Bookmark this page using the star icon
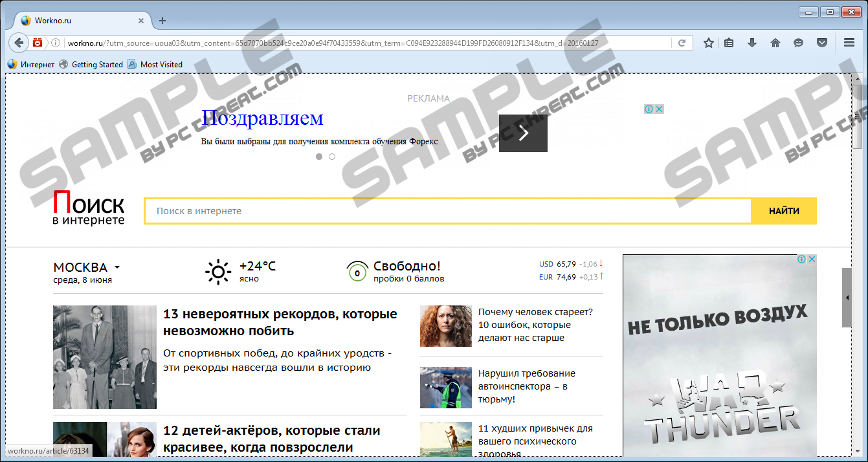Viewport: 868px width, 462px height. (708, 43)
